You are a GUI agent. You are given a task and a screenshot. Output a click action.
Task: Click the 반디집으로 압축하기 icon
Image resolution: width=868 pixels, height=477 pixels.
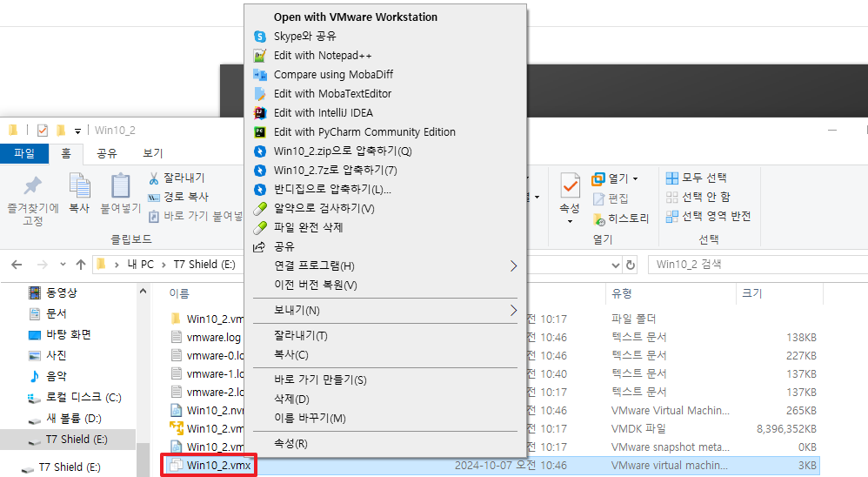pos(260,190)
